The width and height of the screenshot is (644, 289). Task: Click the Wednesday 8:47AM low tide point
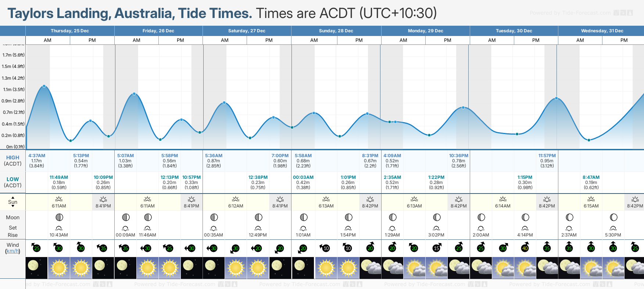pos(589,140)
